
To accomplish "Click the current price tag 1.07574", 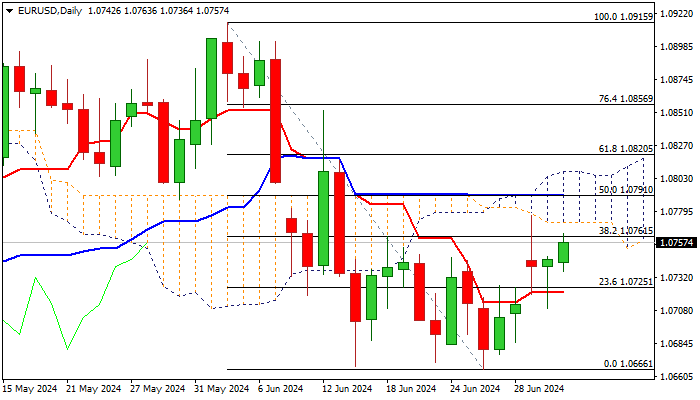I will [x=676, y=243].
